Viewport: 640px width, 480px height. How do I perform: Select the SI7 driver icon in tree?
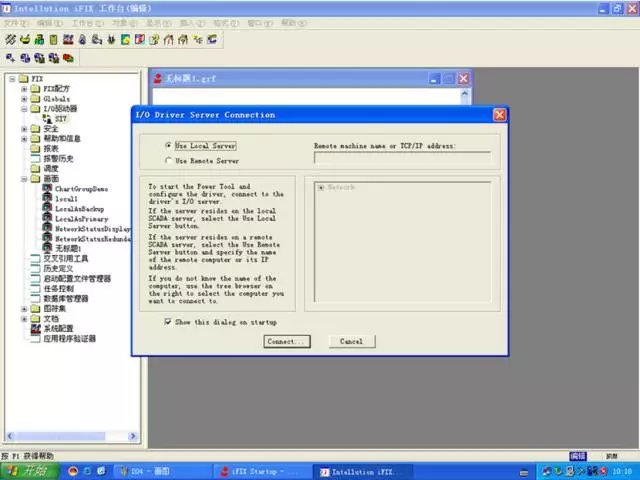tap(47, 119)
